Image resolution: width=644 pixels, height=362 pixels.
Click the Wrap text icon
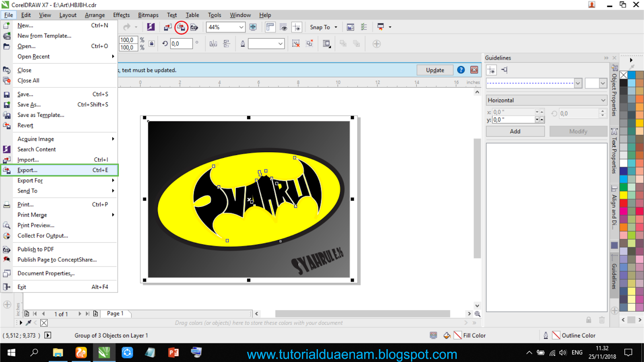[x=327, y=43]
